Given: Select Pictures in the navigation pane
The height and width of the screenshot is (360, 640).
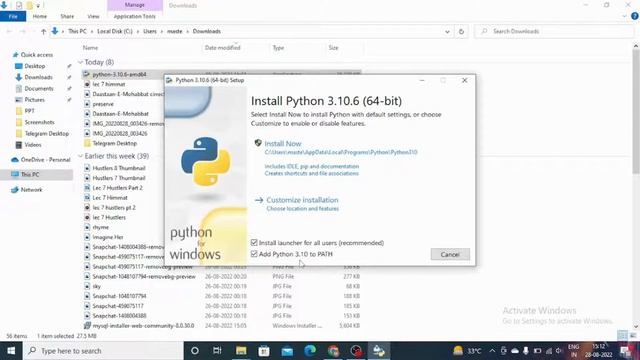Looking at the screenshot, I should (x=34, y=100).
